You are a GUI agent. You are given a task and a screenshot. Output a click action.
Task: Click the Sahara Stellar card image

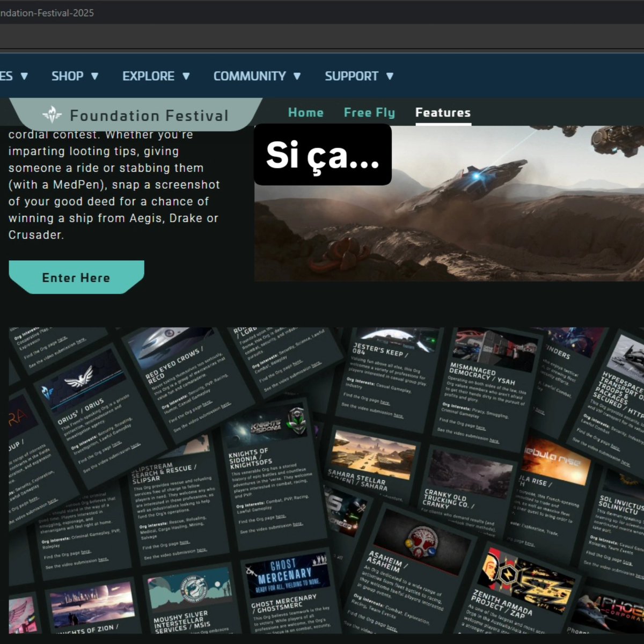(x=372, y=453)
